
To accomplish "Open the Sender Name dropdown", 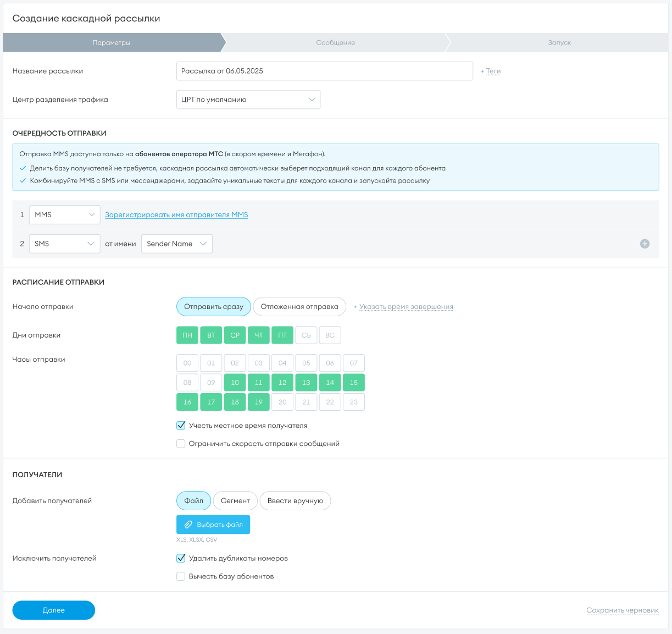I will pyautogui.click(x=176, y=244).
